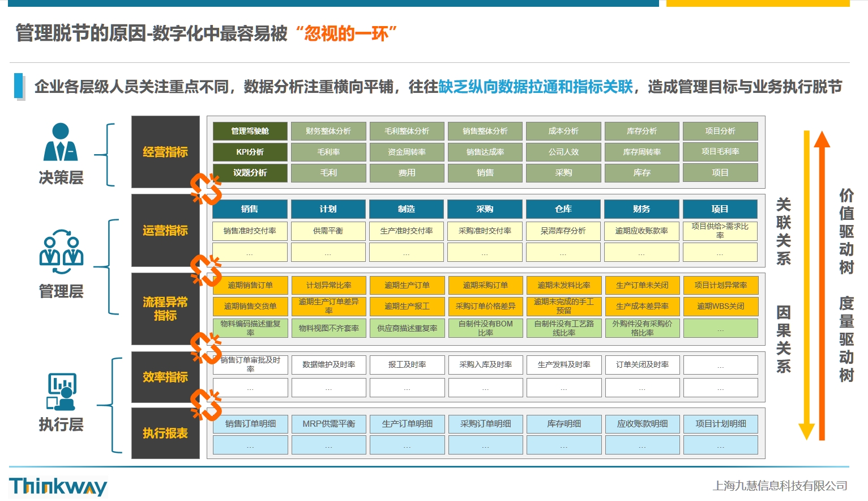Click the 订单关闭及时率 cell
Image resolution: width=868 pixels, height=501 pixels.
click(643, 364)
